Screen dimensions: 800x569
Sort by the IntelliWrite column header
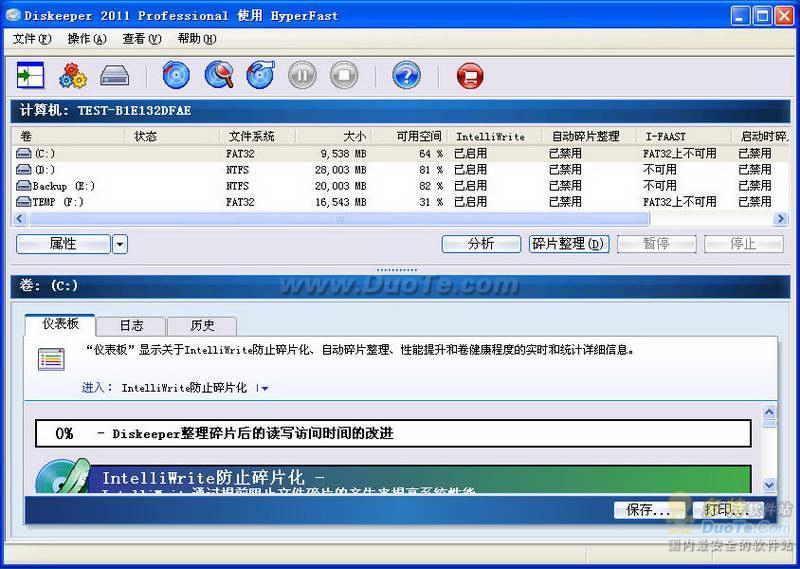coord(494,136)
